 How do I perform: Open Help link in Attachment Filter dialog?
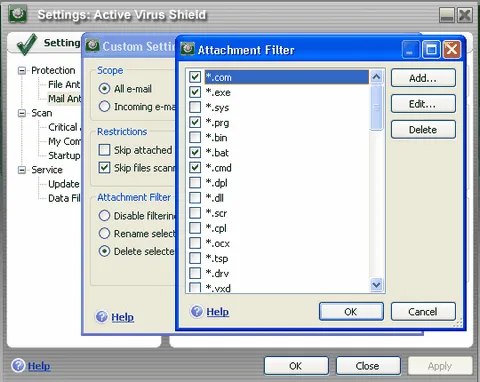pos(218,312)
